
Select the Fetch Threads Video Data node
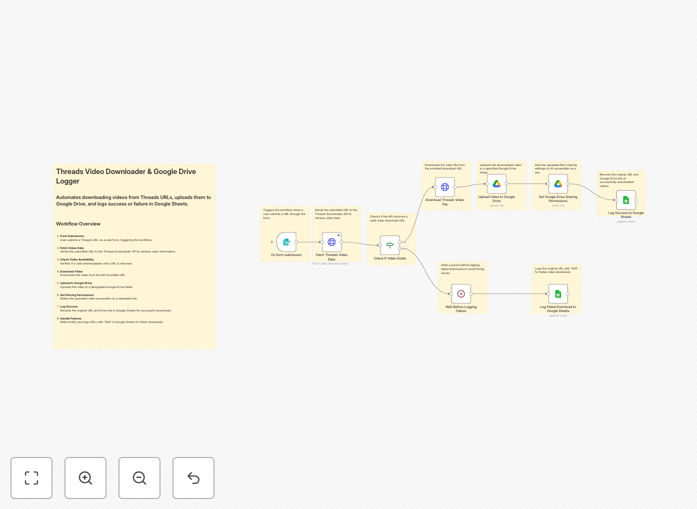tap(332, 242)
